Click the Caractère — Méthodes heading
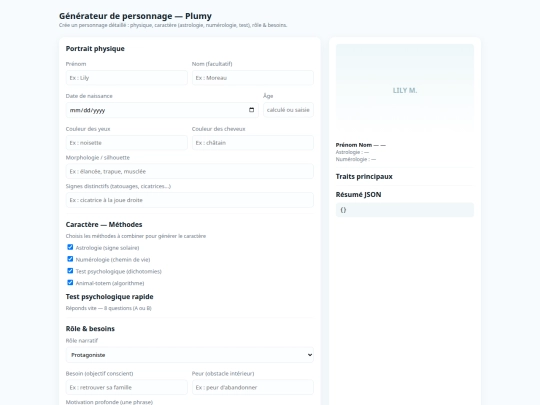 [x=104, y=225]
